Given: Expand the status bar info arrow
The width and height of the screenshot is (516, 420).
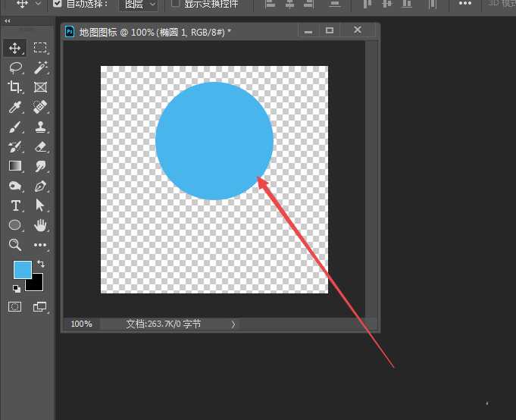Looking at the screenshot, I should (x=233, y=324).
